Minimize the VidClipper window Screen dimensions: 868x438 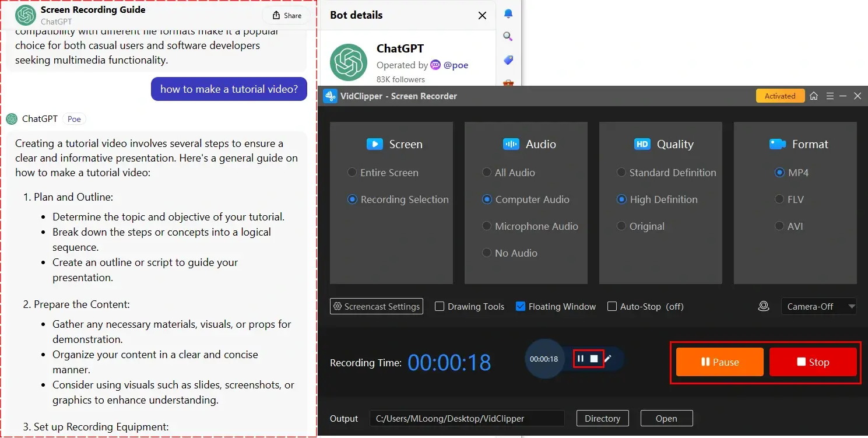point(844,96)
